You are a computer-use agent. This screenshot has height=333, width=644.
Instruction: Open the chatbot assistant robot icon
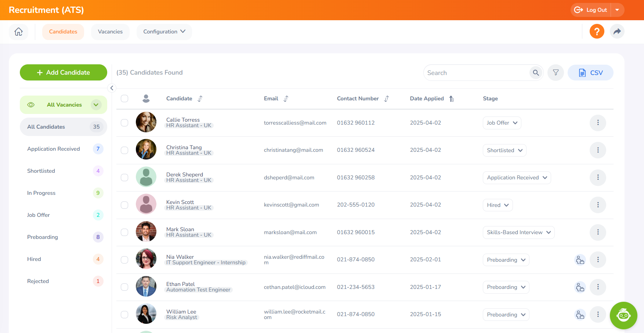[x=623, y=315]
